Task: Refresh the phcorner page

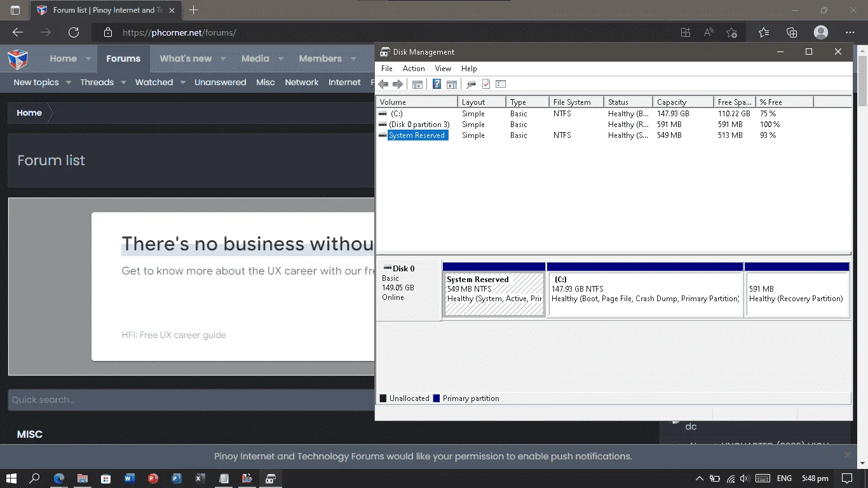Action: point(74,32)
